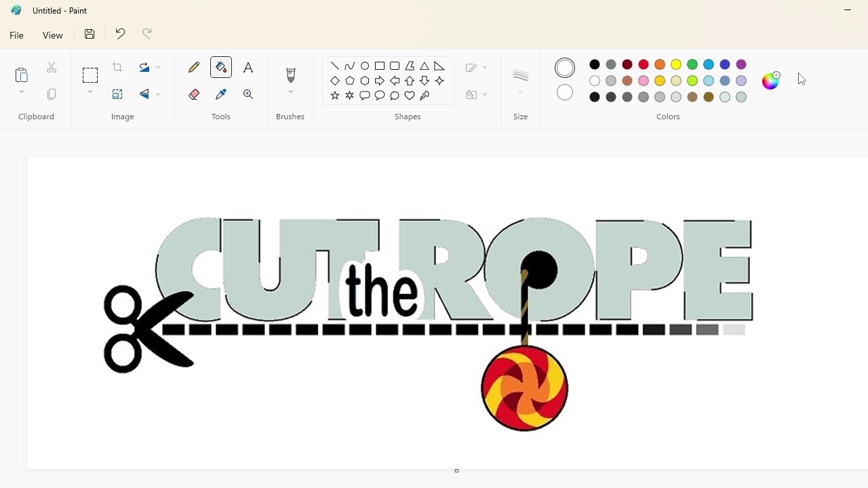Open the View menu

[53, 35]
